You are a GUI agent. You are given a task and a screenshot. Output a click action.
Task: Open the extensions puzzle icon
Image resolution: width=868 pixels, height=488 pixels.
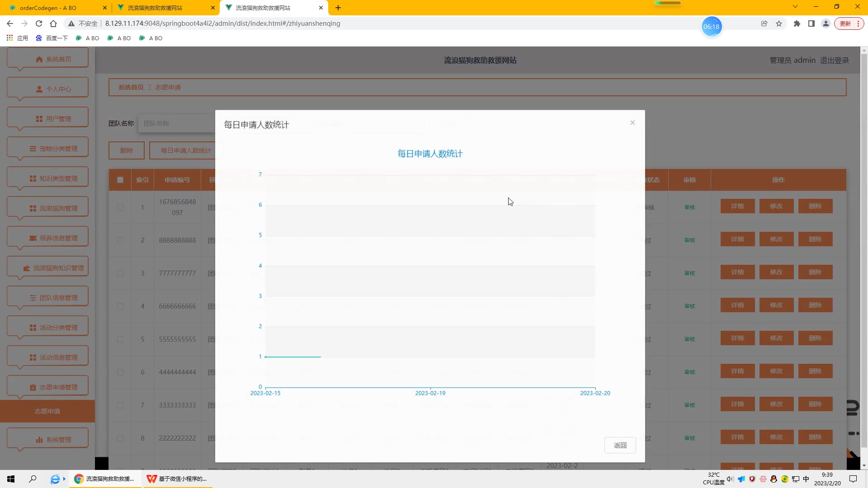point(797,23)
